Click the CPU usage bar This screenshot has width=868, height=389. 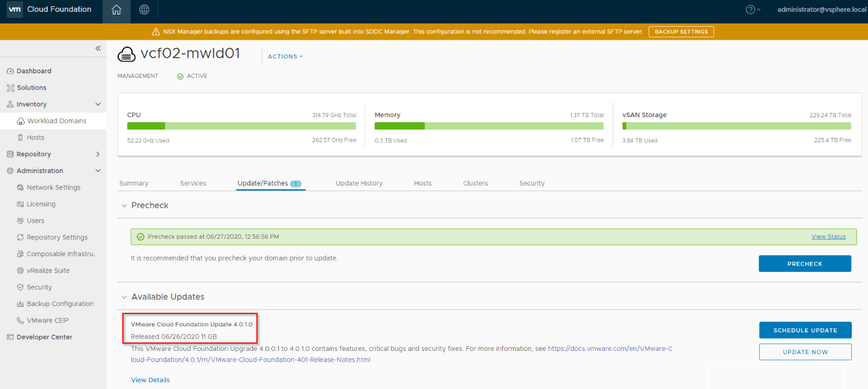(x=242, y=126)
